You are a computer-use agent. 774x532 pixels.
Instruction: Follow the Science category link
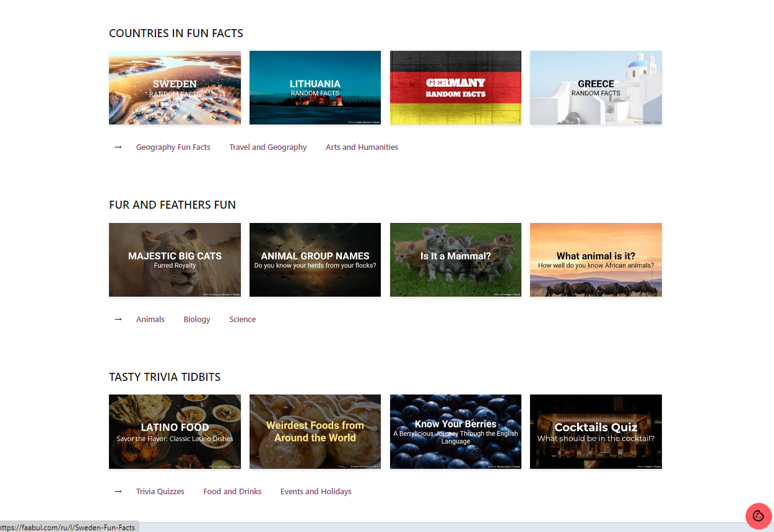tap(243, 320)
